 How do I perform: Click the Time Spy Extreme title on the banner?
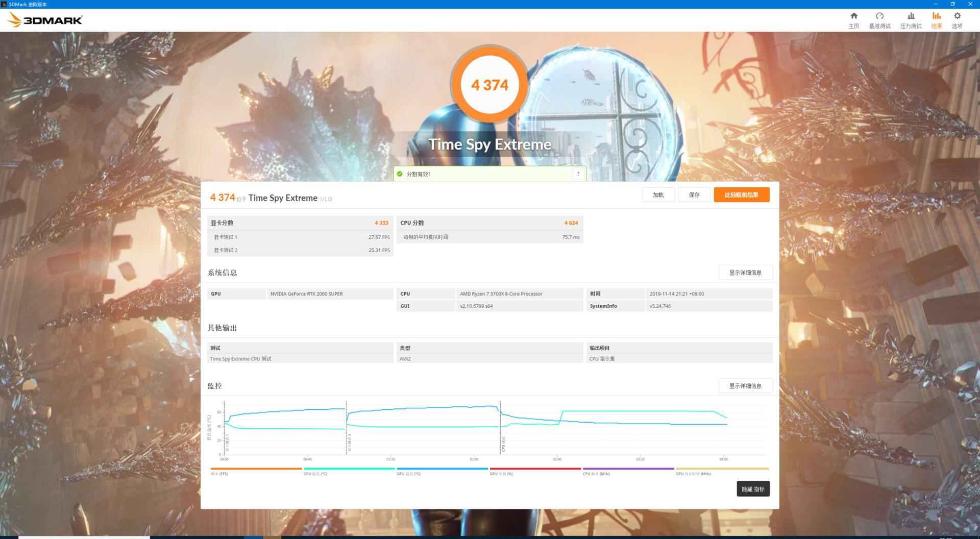tap(489, 145)
